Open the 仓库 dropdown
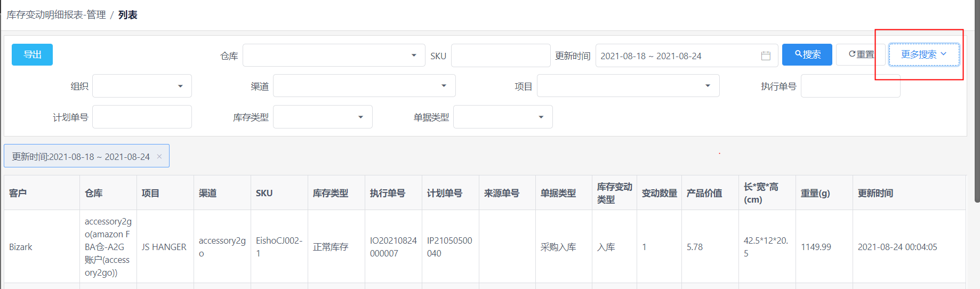 click(334, 55)
